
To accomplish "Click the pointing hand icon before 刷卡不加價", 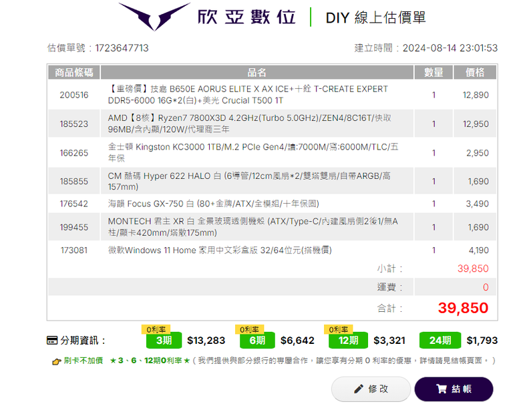I will pos(57,361).
